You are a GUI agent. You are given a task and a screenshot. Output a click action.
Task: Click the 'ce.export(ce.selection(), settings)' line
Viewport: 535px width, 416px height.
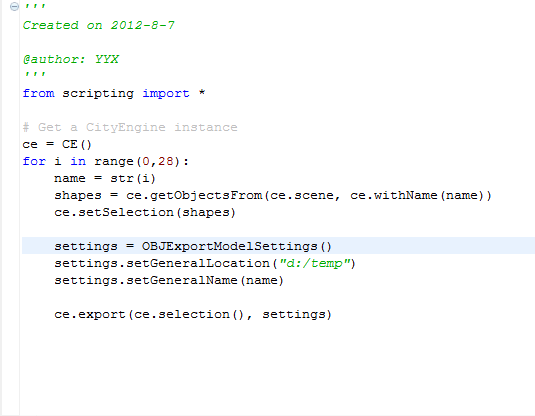tap(193, 314)
